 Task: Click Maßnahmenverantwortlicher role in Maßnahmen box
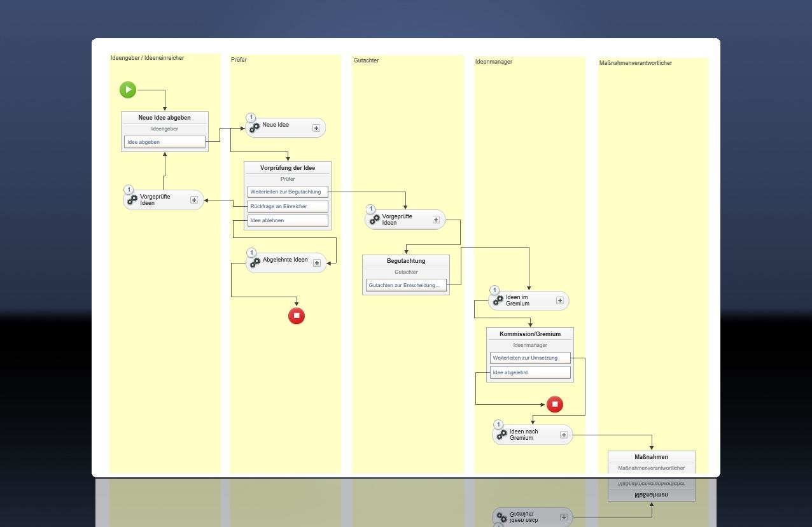(652, 468)
